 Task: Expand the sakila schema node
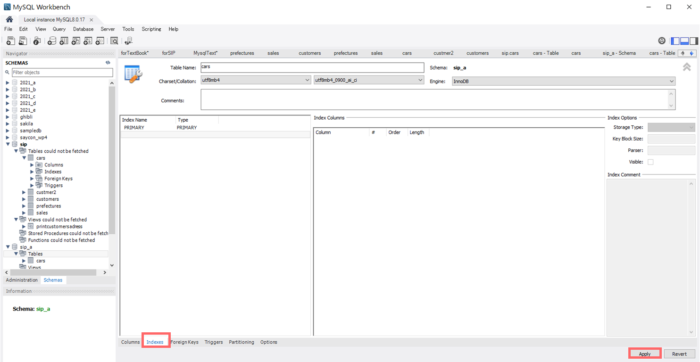click(8, 124)
